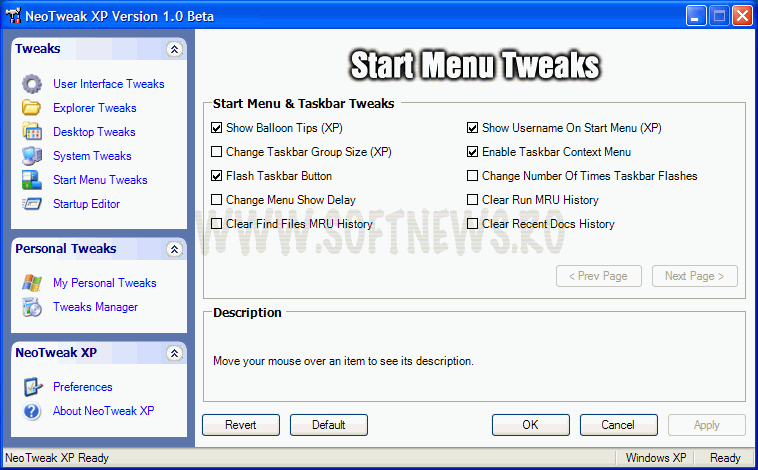Click the computer icon beside System Tweaks
The image size is (758, 470).
tap(32, 156)
